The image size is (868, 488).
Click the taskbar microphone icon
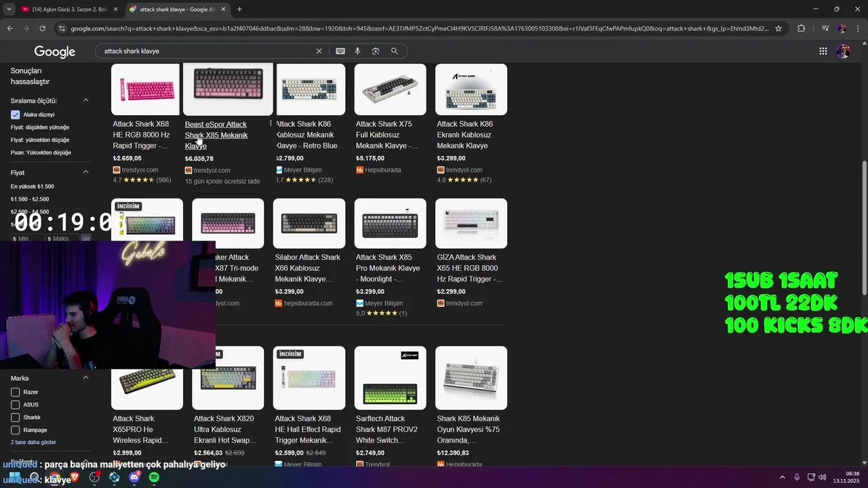click(797, 477)
